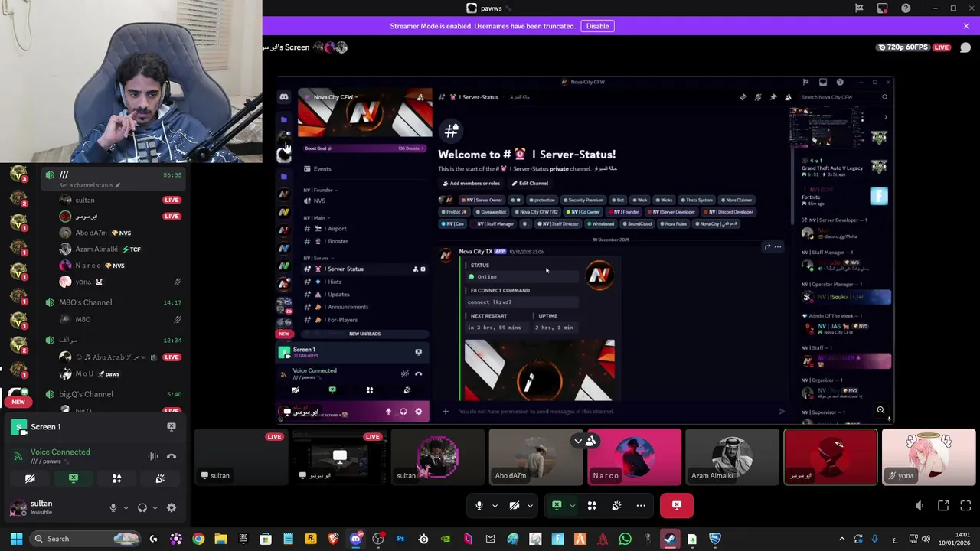
Task: Open Epic Games Launcher from the taskbar
Action: [243, 539]
